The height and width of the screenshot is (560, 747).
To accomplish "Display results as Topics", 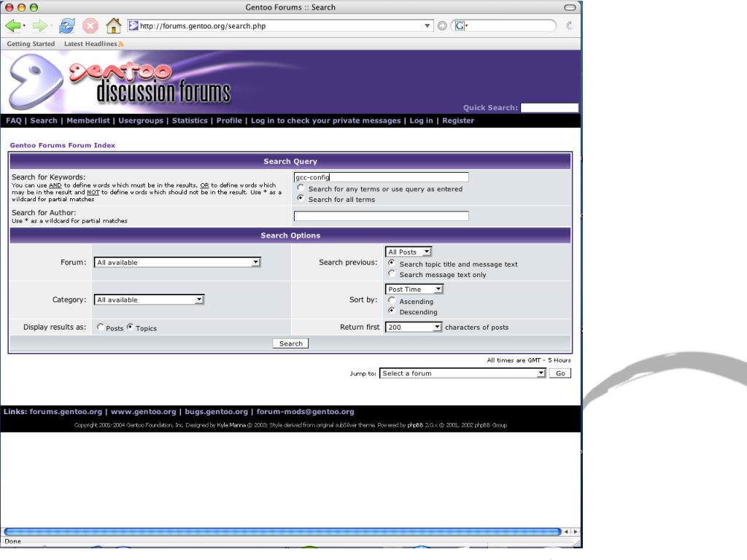I will tap(130, 327).
